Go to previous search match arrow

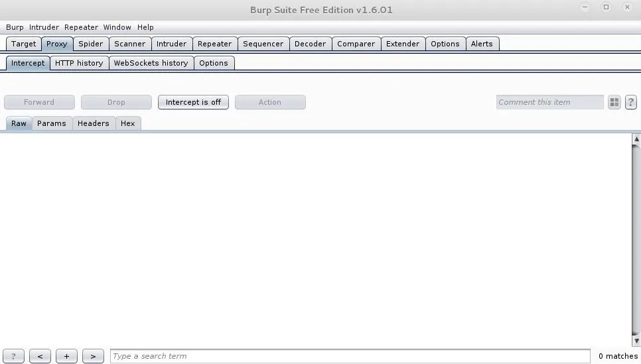[x=40, y=356]
